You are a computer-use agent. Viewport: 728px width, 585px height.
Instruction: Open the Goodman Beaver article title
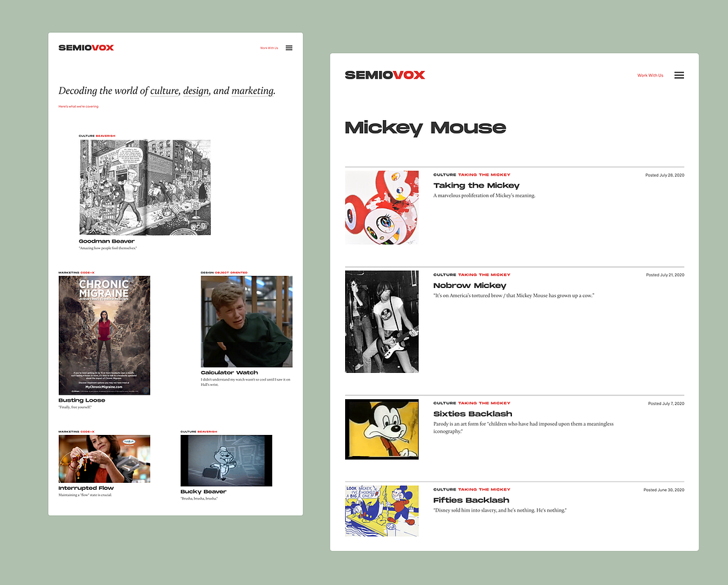pos(107,241)
